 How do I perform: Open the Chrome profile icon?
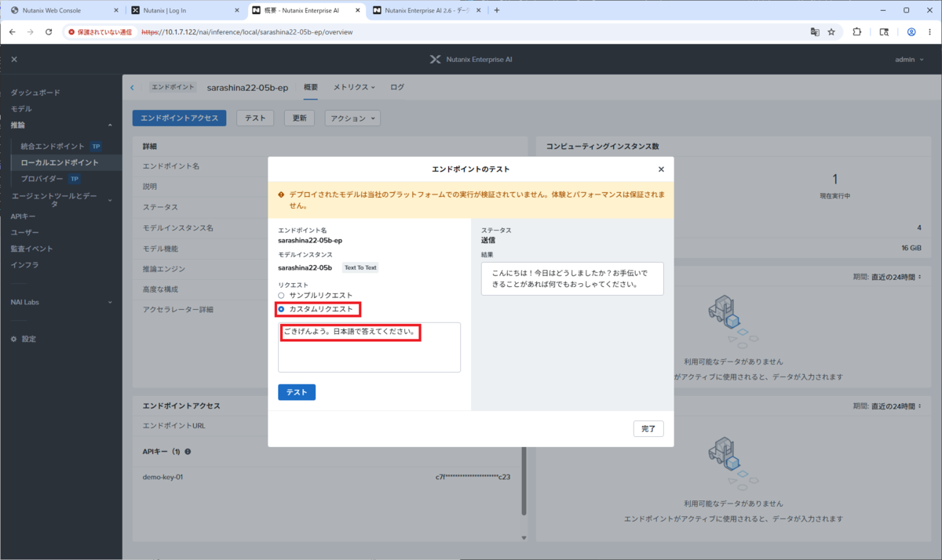(911, 32)
